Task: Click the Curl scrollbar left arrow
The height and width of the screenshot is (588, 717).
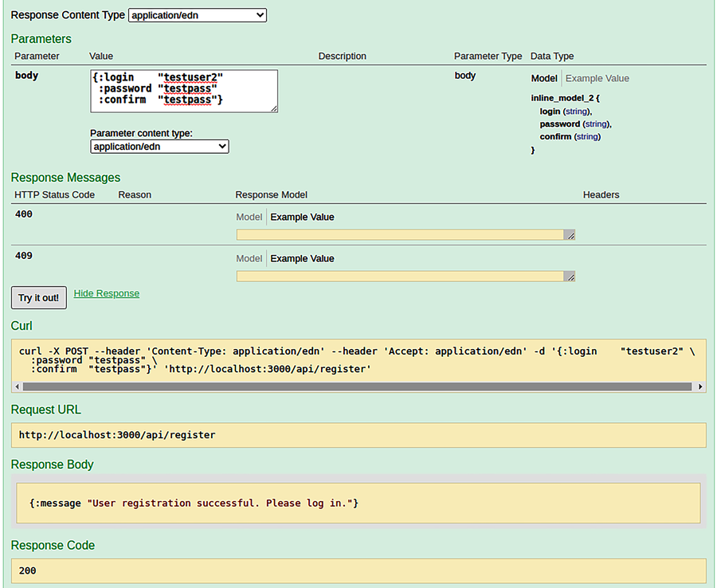Action: pyautogui.click(x=17, y=386)
